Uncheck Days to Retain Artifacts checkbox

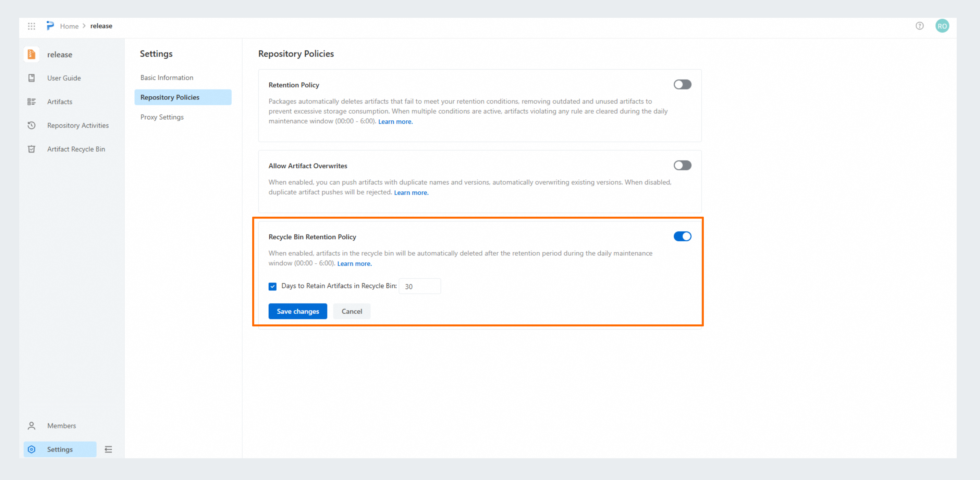click(272, 286)
